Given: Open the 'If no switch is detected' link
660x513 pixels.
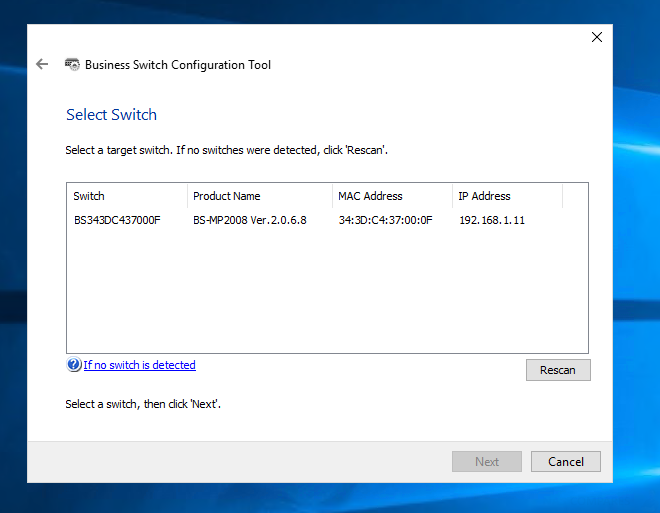Looking at the screenshot, I should (x=139, y=365).
